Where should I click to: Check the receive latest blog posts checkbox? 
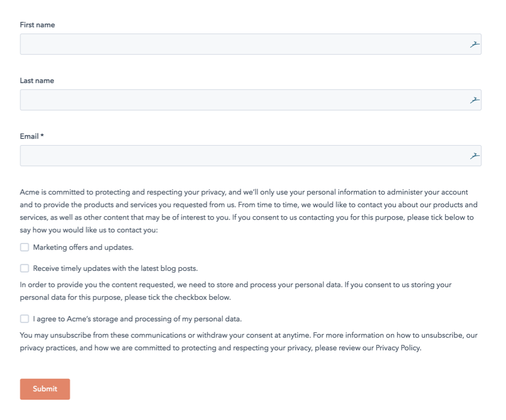(x=24, y=268)
